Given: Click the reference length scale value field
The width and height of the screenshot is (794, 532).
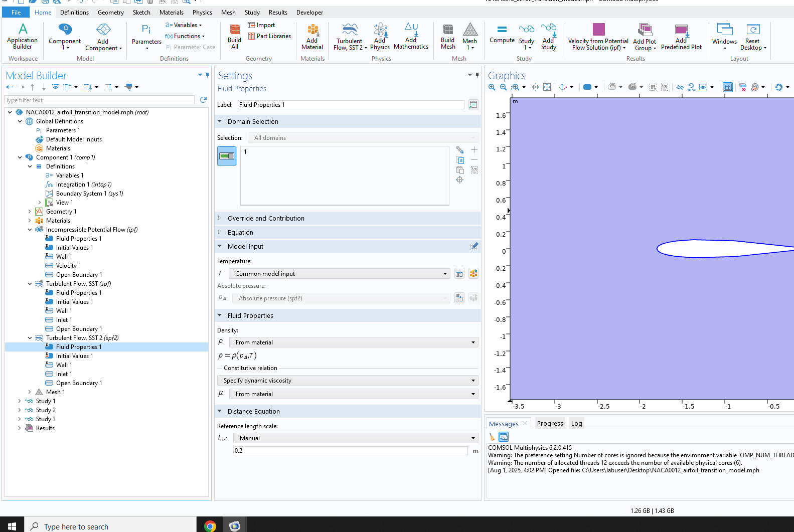Looking at the screenshot, I should click(x=350, y=451).
